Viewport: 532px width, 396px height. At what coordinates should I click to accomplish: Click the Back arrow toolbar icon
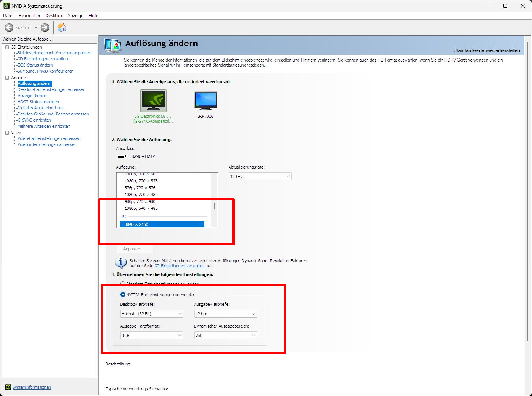[x=9, y=28]
